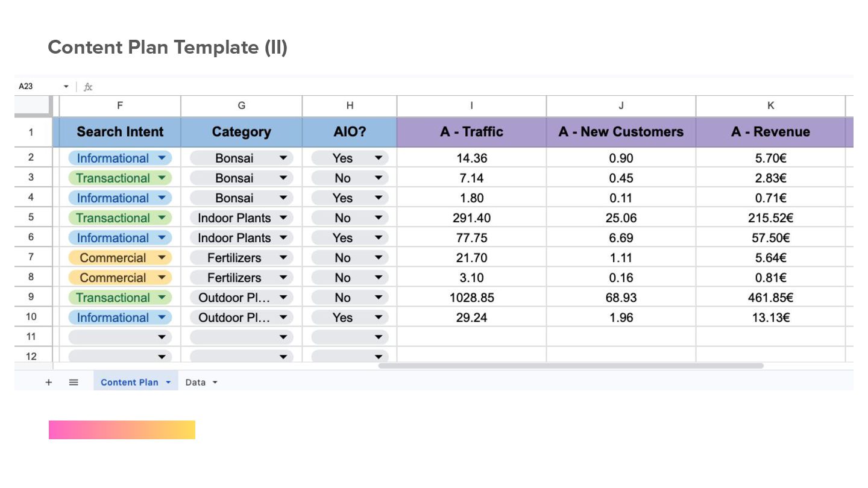Expand the Transactional dropdown in row 3
The image size is (868, 488).
[x=162, y=178]
